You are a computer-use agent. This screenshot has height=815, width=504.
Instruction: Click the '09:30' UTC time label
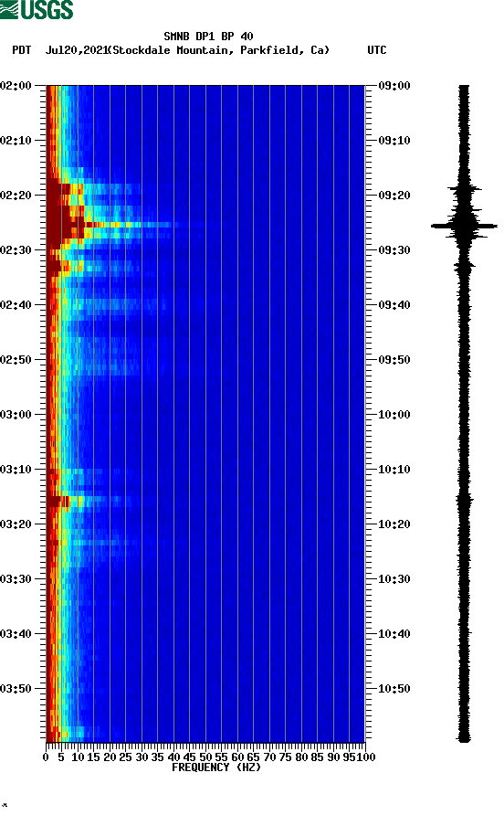[x=394, y=250]
